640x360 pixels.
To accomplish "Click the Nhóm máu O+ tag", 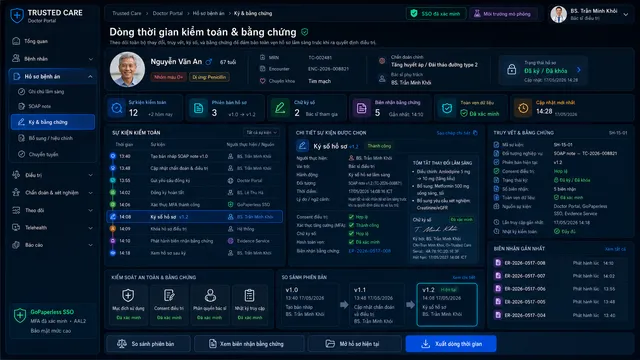I will point(168,77).
